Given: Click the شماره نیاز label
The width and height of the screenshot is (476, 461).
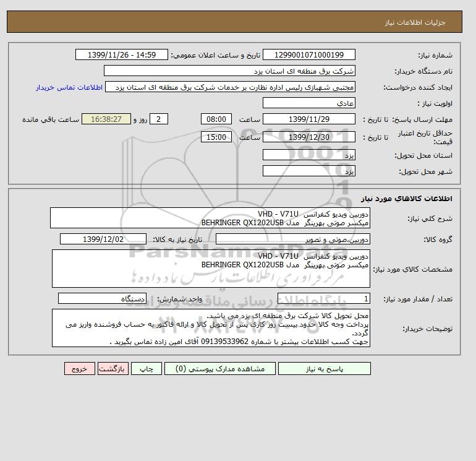Looking at the screenshot, I should point(435,55).
